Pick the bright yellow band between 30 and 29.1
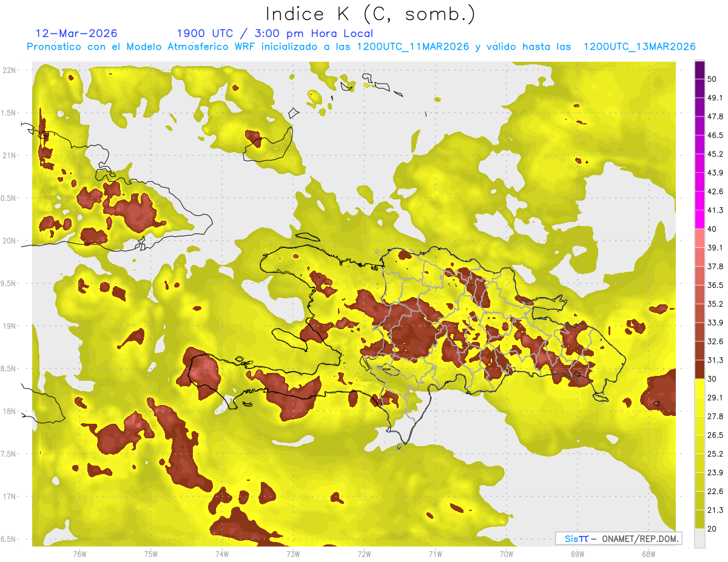 699,388
